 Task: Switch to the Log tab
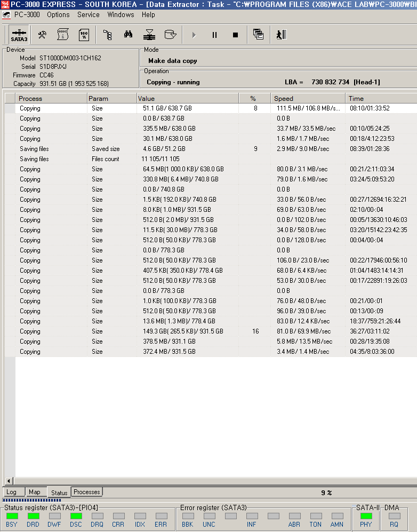tap(14, 492)
